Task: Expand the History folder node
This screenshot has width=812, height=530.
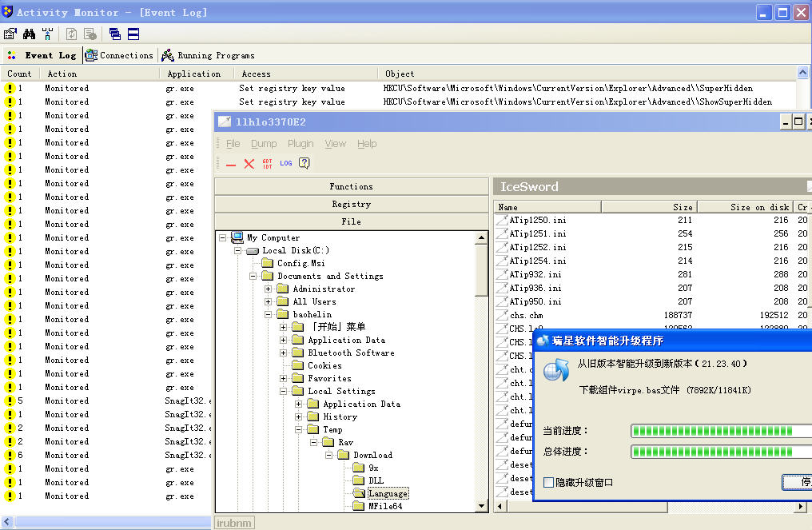Action: (301, 417)
